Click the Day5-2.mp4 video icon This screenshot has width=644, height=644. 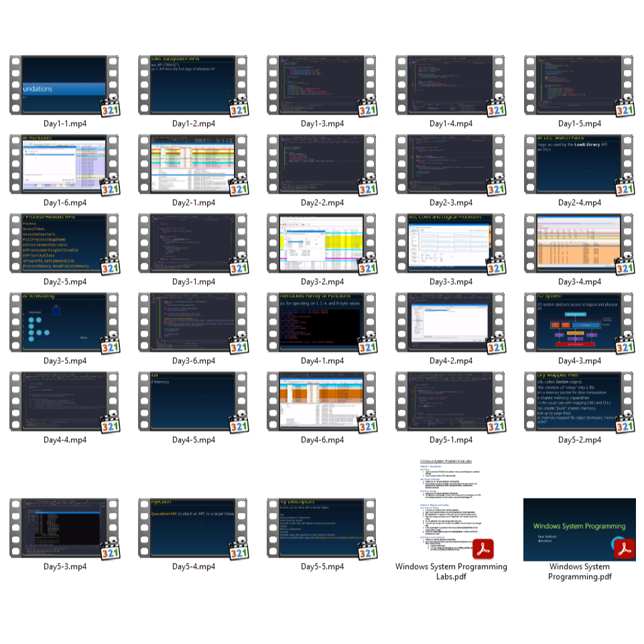(579, 401)
